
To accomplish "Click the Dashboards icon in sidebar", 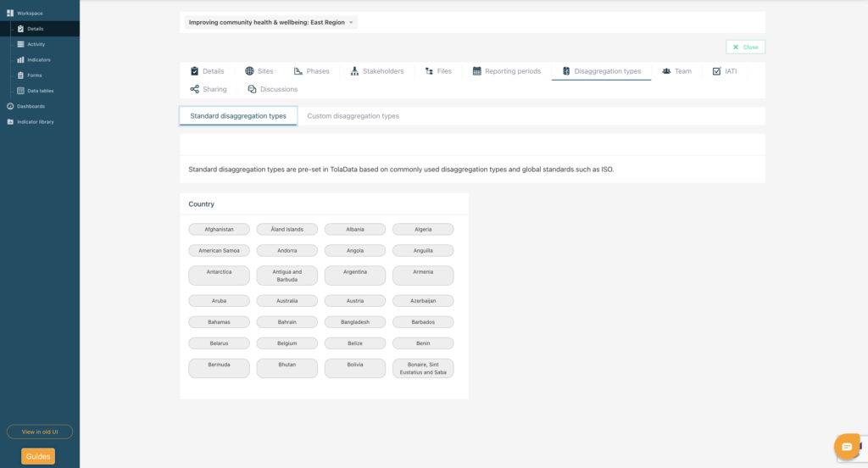I will 10,106.
